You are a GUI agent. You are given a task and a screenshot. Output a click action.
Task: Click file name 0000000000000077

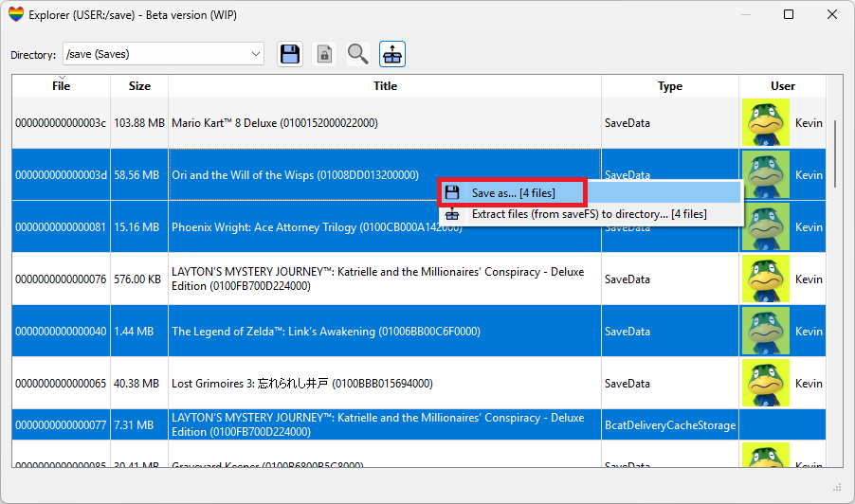click(x=61, y=425)
